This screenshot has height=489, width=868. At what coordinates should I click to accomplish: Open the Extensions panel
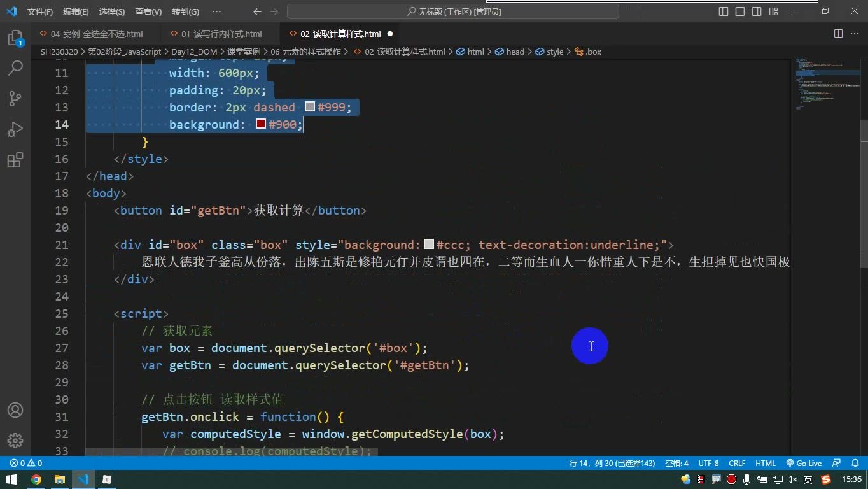pyautogui.click(x=15, y=160)
